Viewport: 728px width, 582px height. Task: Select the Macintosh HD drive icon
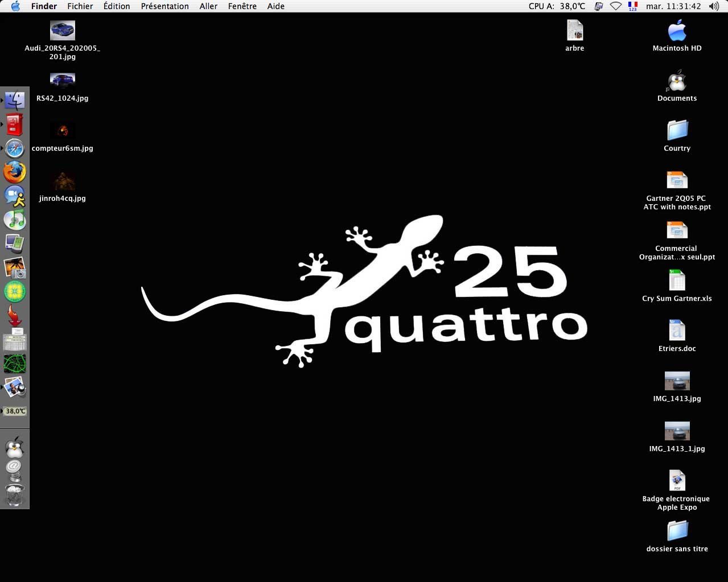tap(677, 31)
